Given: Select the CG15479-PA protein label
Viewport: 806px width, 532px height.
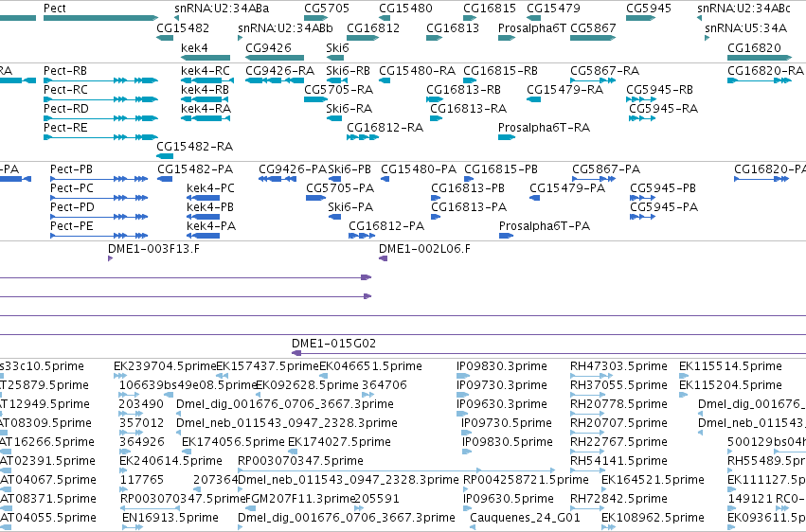Looking at the screenshot, I should tap(567, 188).
